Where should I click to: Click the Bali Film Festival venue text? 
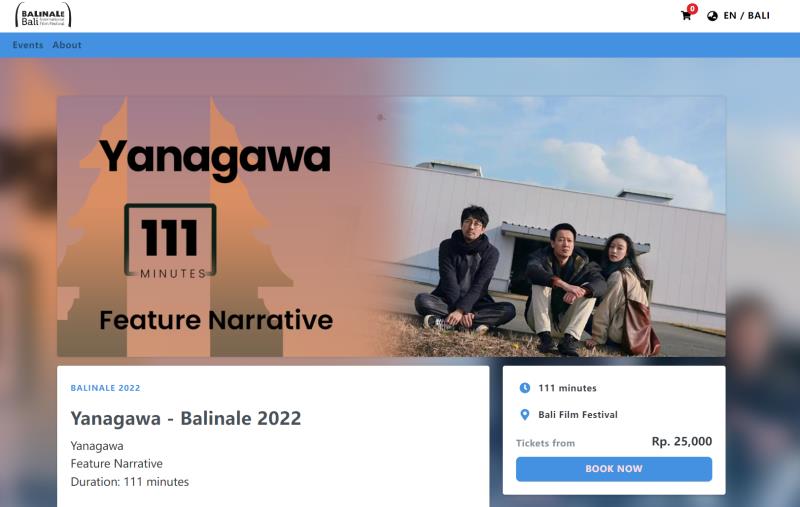click(x=578, y=415)
